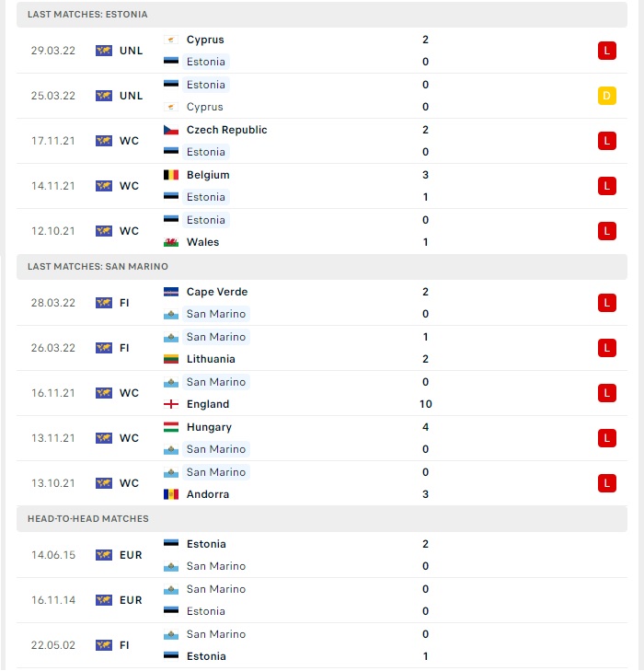Click the UNL competition label on 25.03.22
The image size is (644, 671).
(x=131, y=96)
